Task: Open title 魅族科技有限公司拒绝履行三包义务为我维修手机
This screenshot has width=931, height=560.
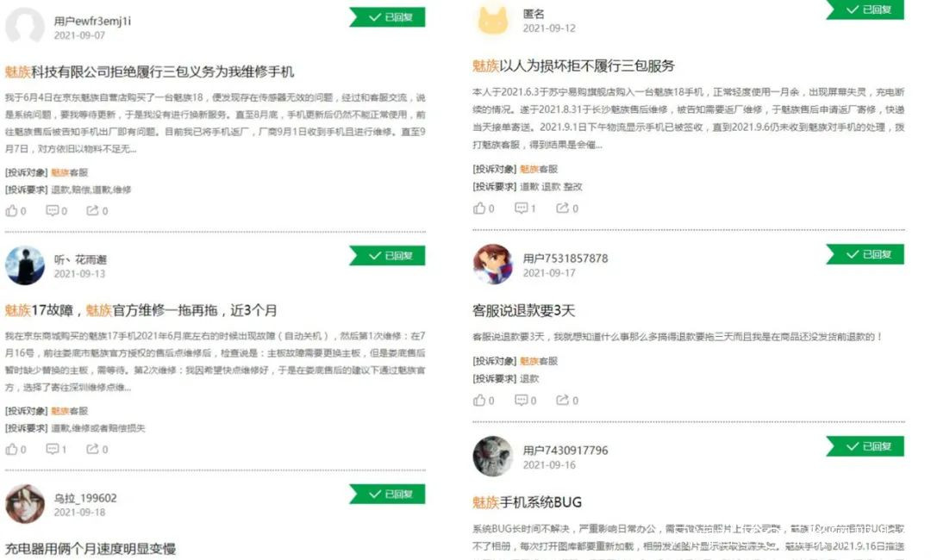Action: (x=149, y=72)
